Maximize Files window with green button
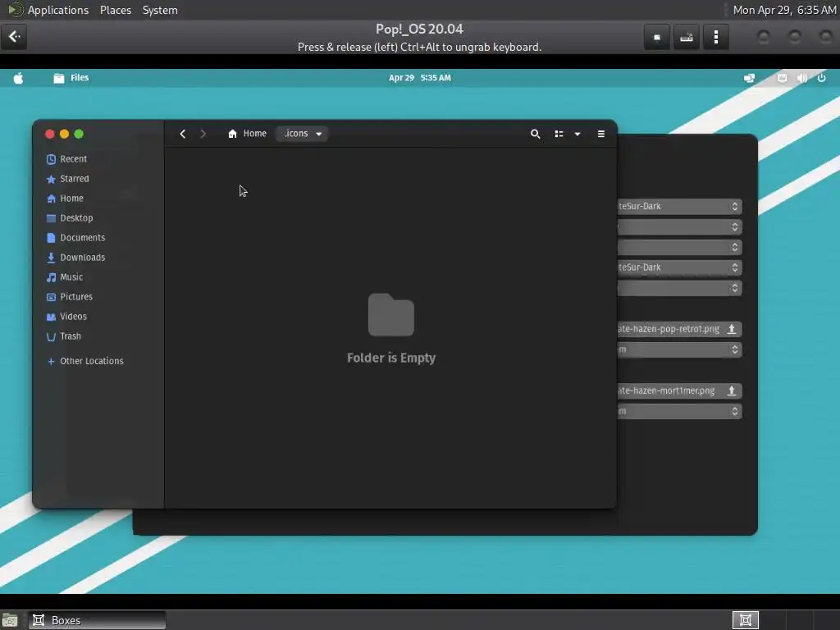840x630 pixels. [x=79, y=134]
